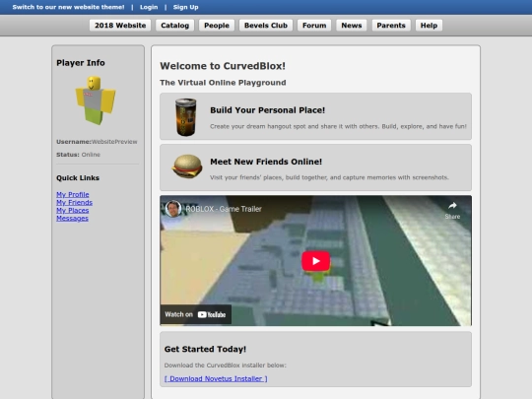This screenshot has width=532, height=399.
Task: Visit the Forum section
Action: point(314,26)
